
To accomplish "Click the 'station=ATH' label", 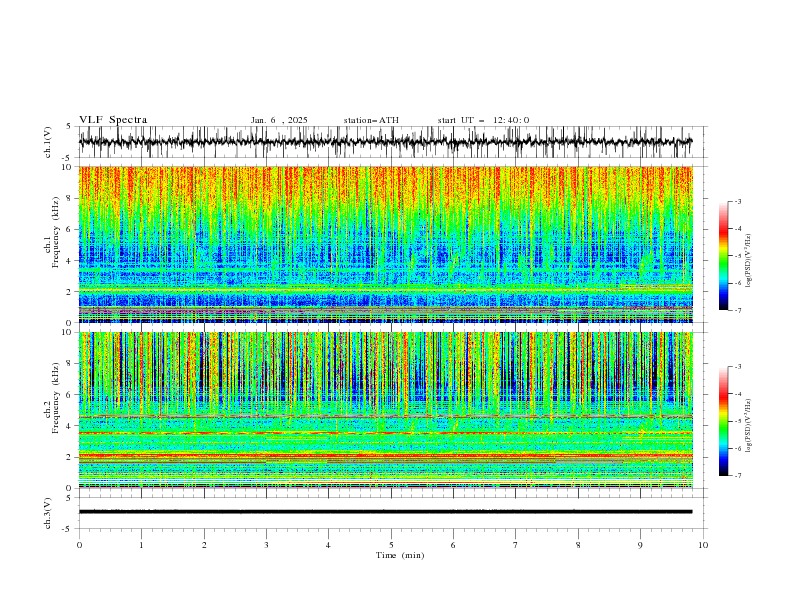I will click(x=371, y=120).
